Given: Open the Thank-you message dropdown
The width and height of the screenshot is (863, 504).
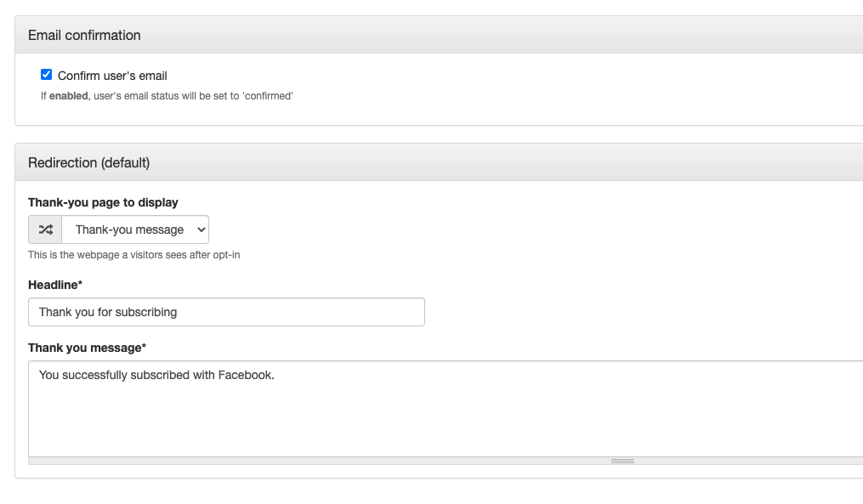Looking at the screenshot, I should [135, 229].
